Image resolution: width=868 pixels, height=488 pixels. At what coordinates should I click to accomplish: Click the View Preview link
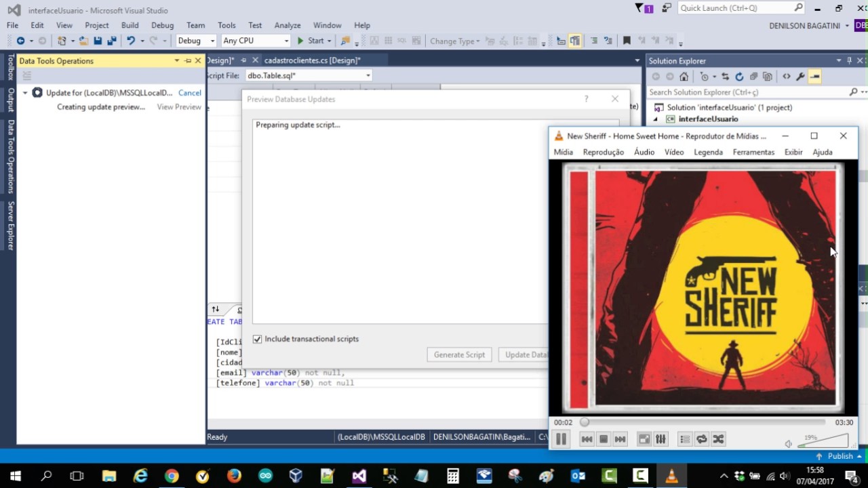tap(179, 107)
